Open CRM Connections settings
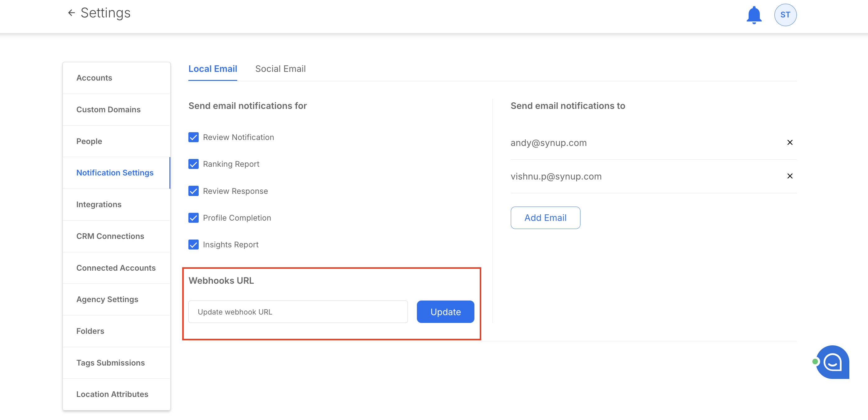Image resolution: width=868 pixels, height=420 pixels. [x=110, y=236]
